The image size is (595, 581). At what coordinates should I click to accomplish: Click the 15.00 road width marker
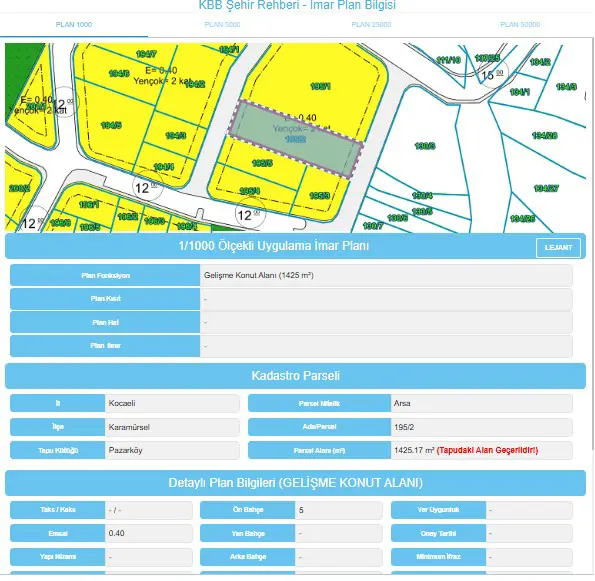(492, 75)
